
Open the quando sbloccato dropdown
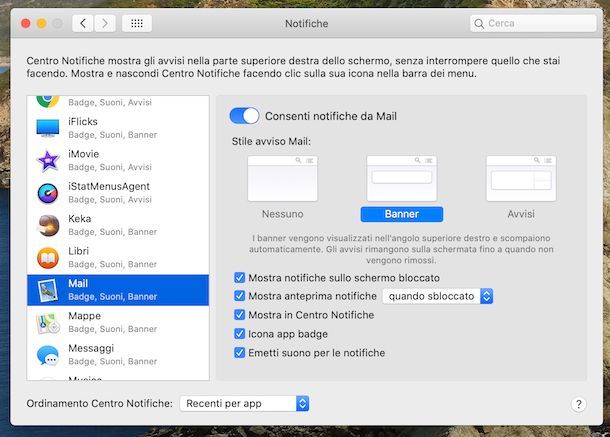pos(438,296)
